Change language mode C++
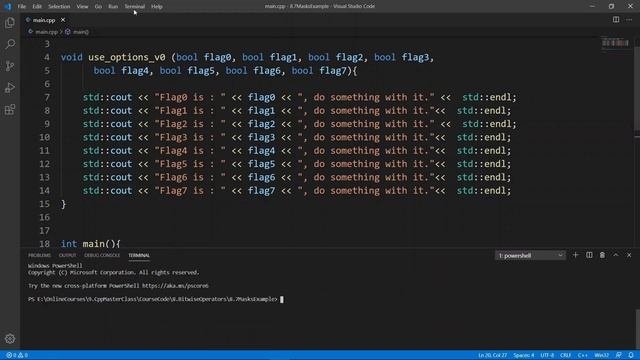Image resolution: width=640 pixels, height=360 pixels. pyautogui.click(x=582, y=355)
